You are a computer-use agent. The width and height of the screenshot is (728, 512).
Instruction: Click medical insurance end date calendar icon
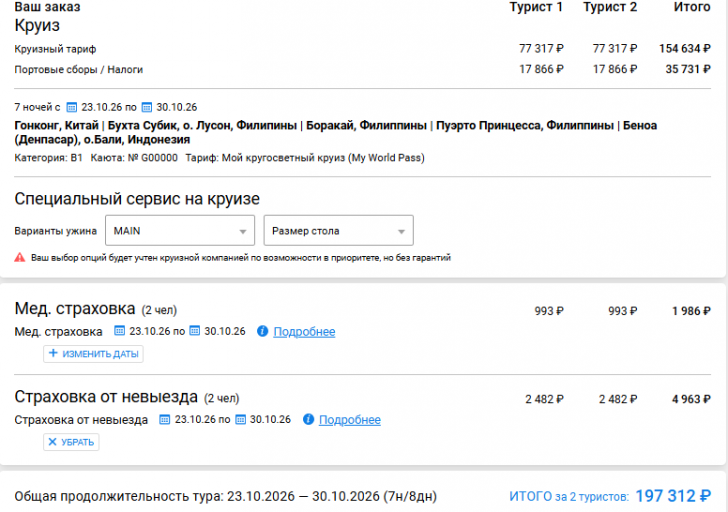pos(195,331)
